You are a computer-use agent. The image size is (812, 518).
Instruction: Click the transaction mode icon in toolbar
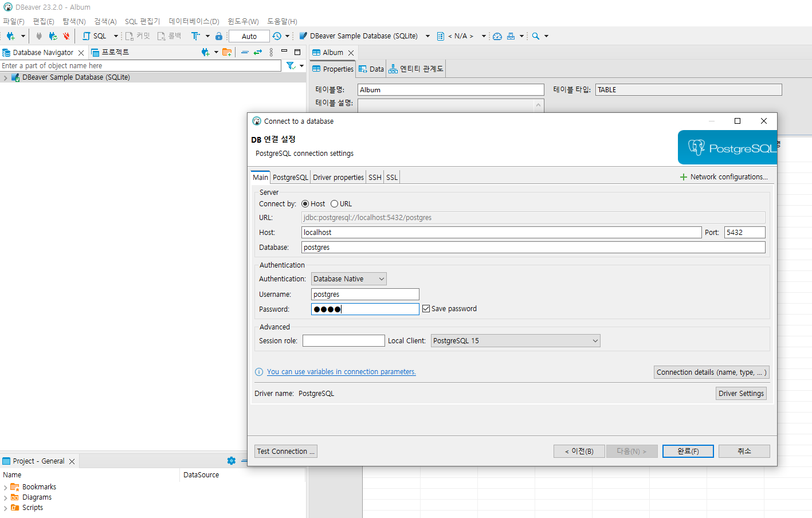195,36
